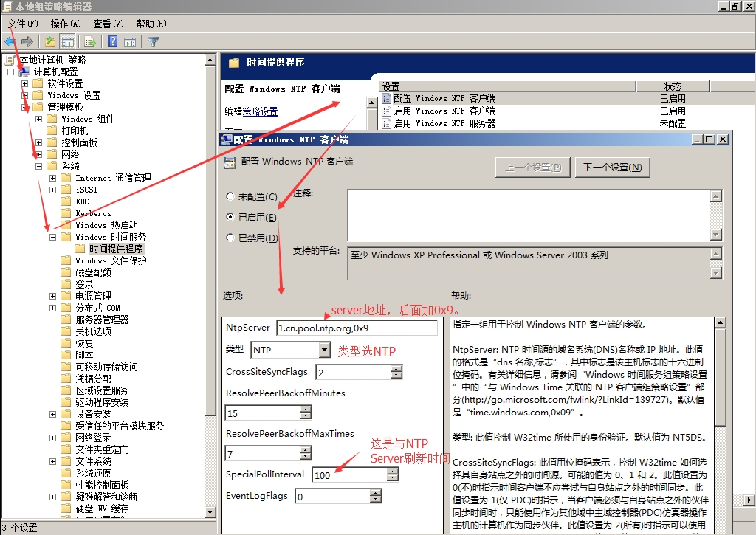This screenshot has width=756, height=535.
Task: Decrease the ResolvePeerBackoffMinutes spinner value
Action: point(306,416)
